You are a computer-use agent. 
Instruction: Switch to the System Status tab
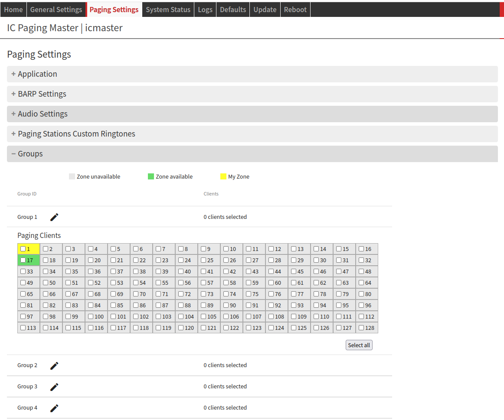[168, 10]
